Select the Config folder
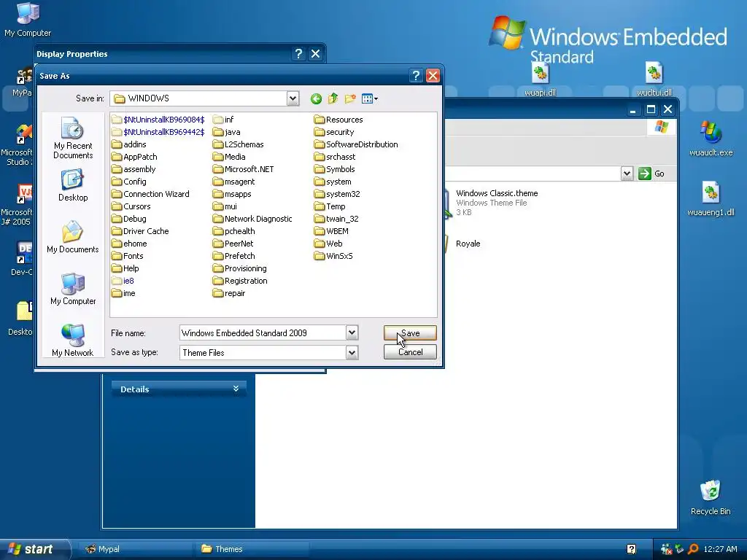747x560 pixels. pyautogui.click(x=128, y=182)
